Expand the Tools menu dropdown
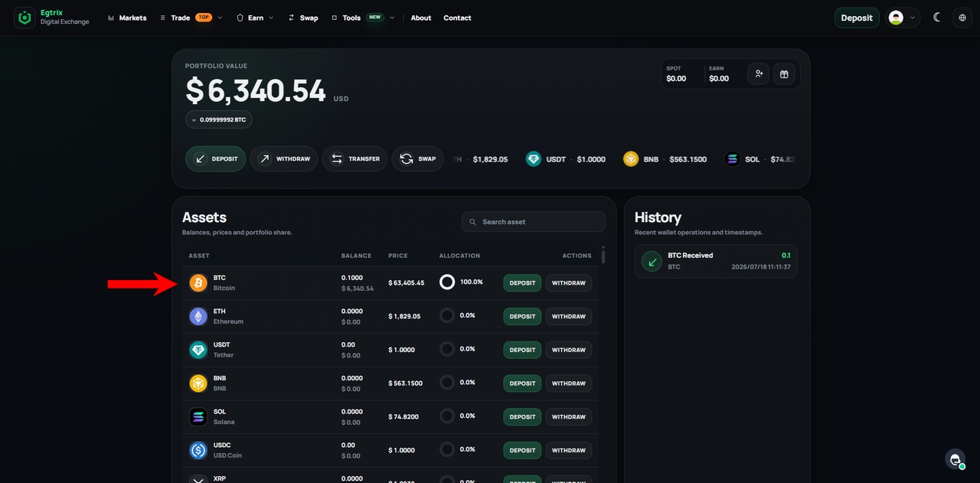This screenshot has height=483, width=980. pos(364,18)
